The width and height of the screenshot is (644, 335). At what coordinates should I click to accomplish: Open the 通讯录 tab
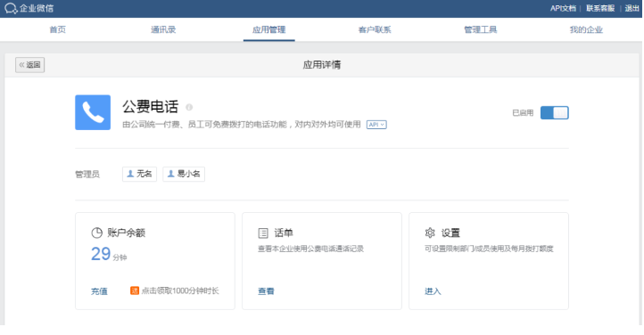click(163, 29)
